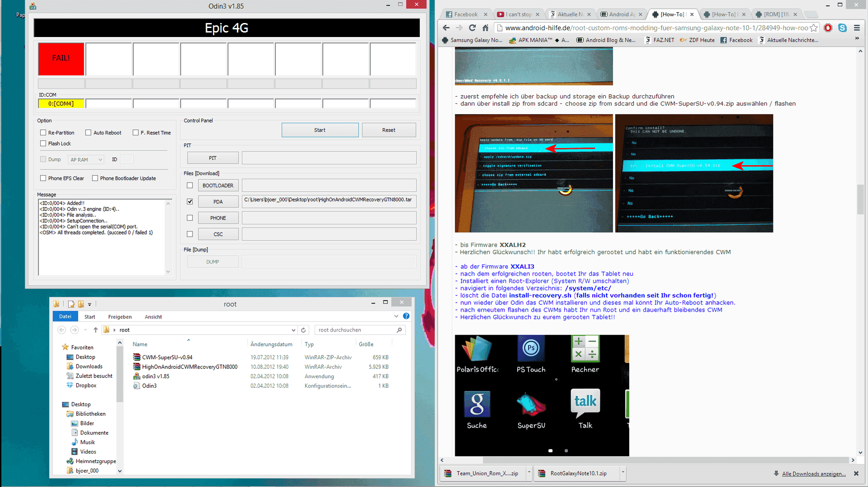Click Start button in Odin

pos(320,130)
